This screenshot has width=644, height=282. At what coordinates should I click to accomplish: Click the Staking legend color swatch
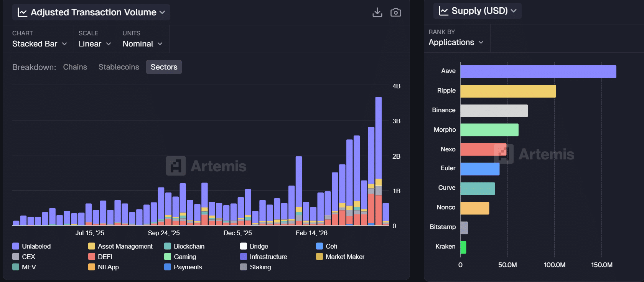[x=244, y=267]
